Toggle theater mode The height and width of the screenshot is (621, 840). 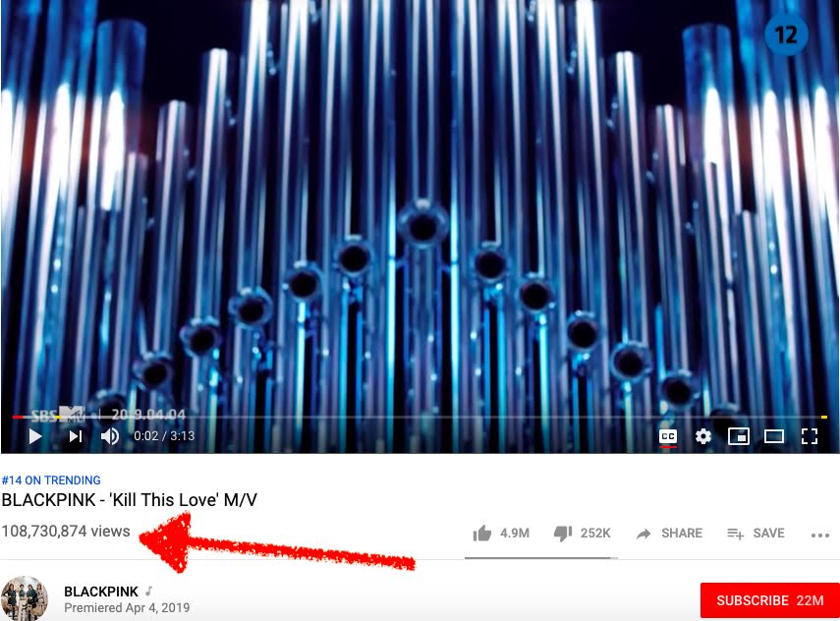[773, 436]
